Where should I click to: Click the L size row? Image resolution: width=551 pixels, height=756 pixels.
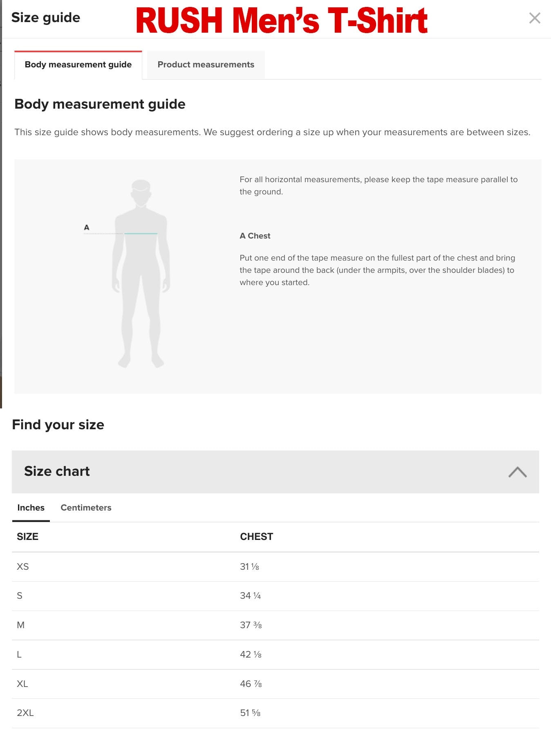275,655
